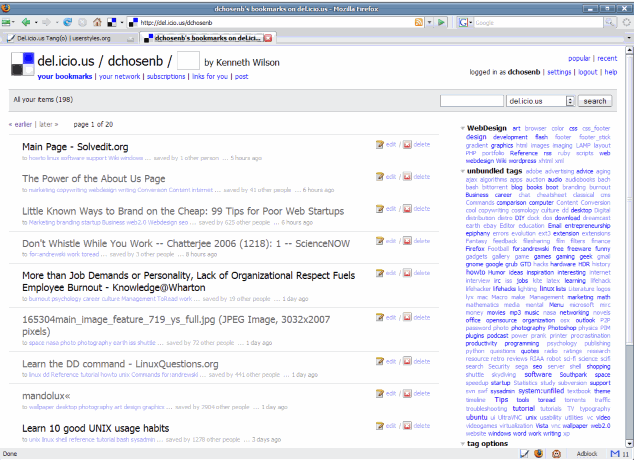Open the recent link

607,59
